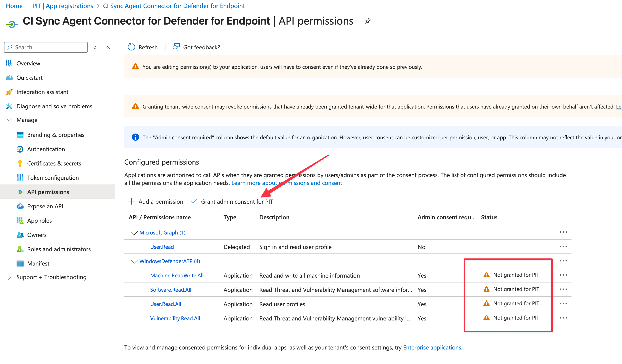
Task: Click the Admin consent required column header
Action: point(446,217)
